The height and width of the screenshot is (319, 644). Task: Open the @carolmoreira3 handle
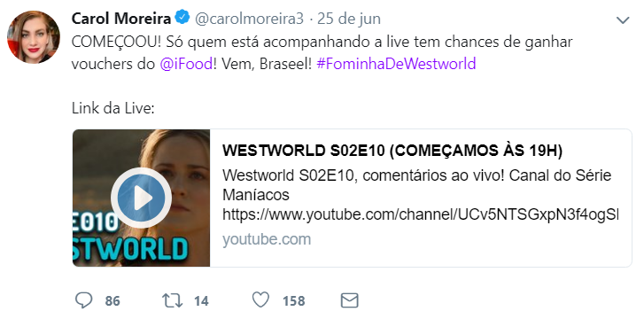(249, 19)
